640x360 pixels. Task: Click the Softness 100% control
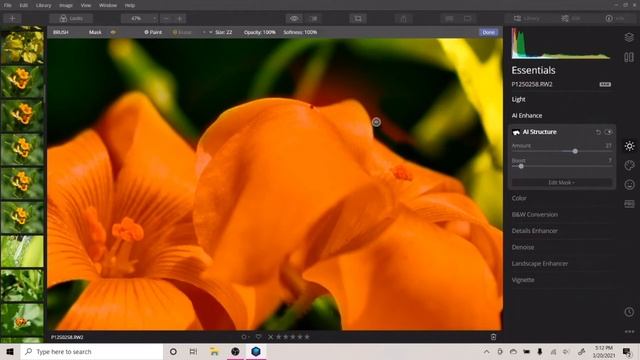(300, 32)
